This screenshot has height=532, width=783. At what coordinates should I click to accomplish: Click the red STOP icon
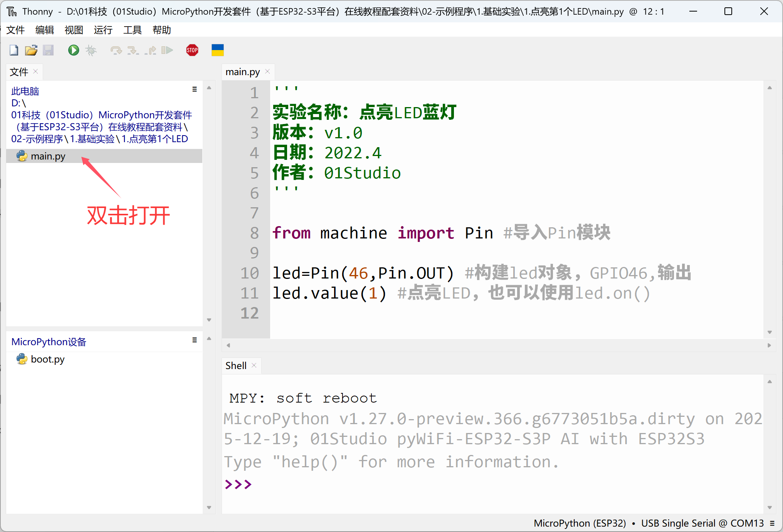click(x=192, y=50)
